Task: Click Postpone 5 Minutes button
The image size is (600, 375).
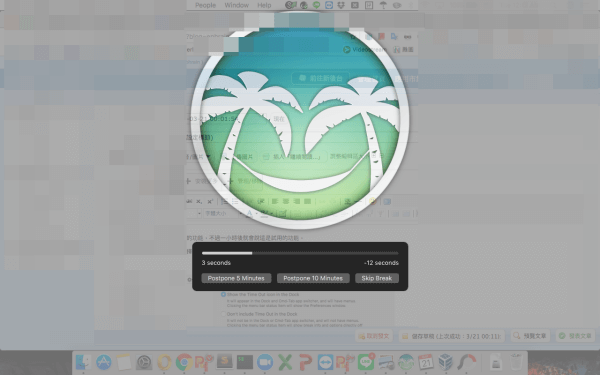Action: (x=236, y=278)
